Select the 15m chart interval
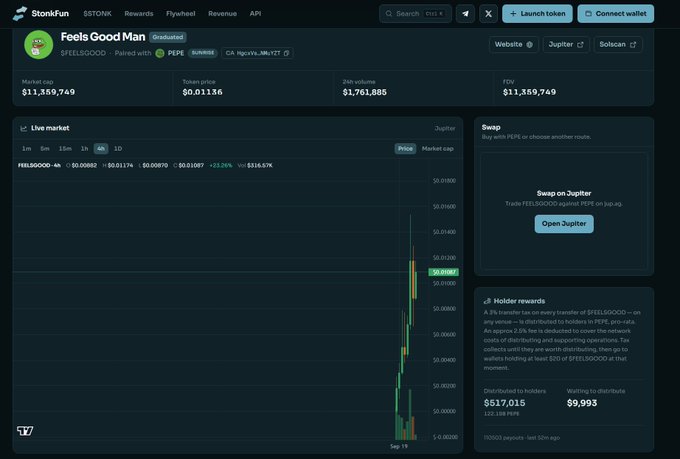The image size is (680, 459). (65, 149)
